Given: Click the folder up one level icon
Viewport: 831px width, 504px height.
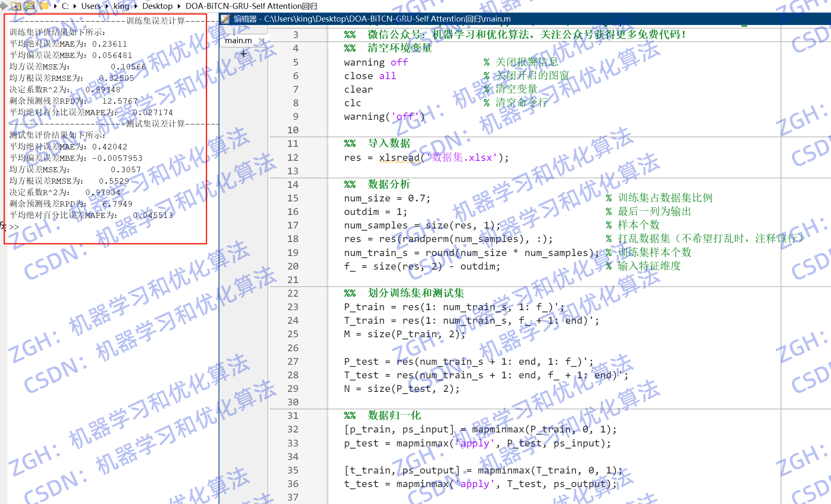Looking at the screenshot, I should 16,6.
